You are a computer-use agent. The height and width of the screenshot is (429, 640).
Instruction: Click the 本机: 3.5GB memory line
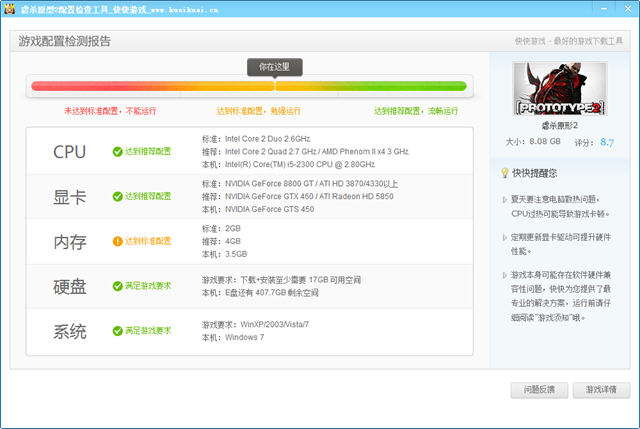224,254
